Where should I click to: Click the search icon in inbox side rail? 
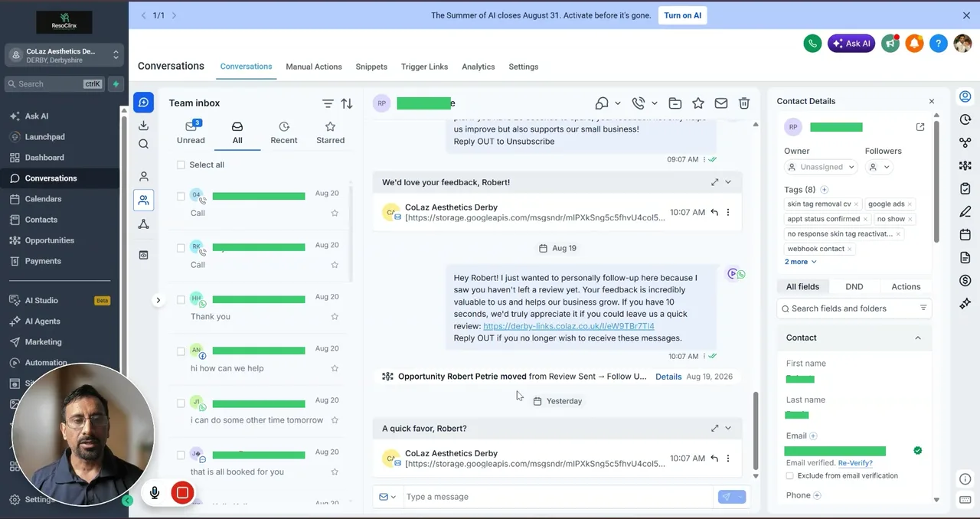click(x=143, y=144)
